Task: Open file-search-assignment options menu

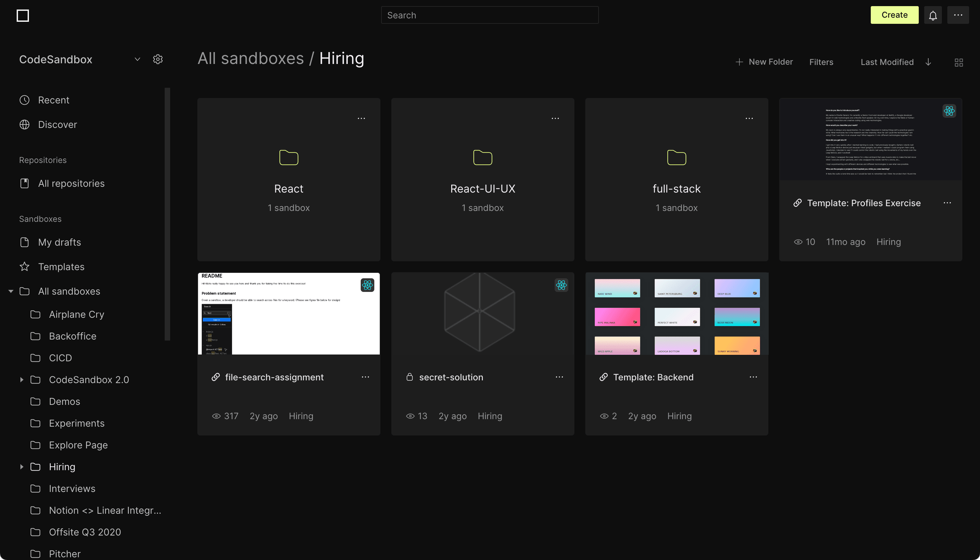Action: [x=365, y=377]
